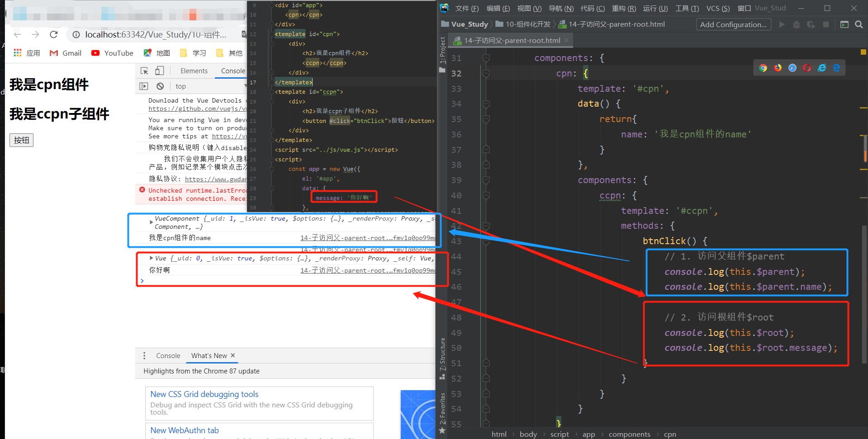Open the 重构(R) menu

[x=624, y=8]
